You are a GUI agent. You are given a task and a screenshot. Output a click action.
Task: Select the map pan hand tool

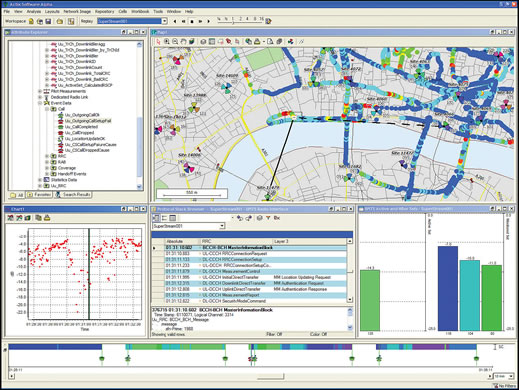click(x=183, y=41)
